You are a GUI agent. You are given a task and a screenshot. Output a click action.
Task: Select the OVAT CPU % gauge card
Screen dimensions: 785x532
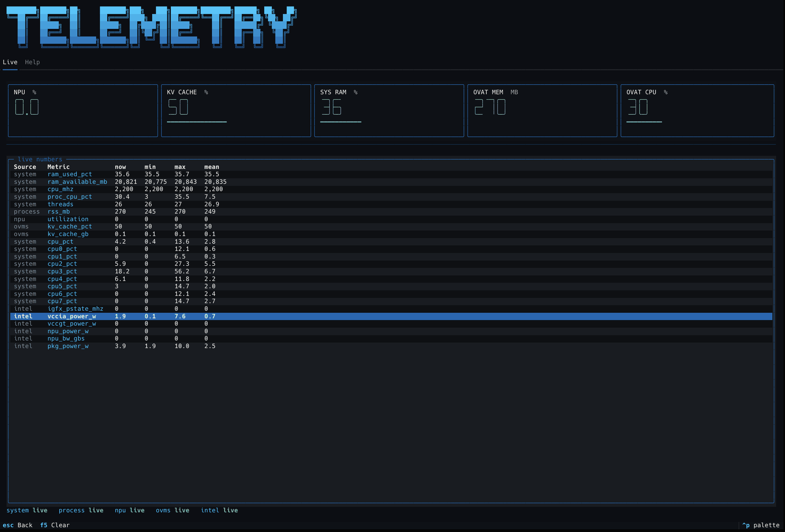pyautogui.click(x=697, y=111)
